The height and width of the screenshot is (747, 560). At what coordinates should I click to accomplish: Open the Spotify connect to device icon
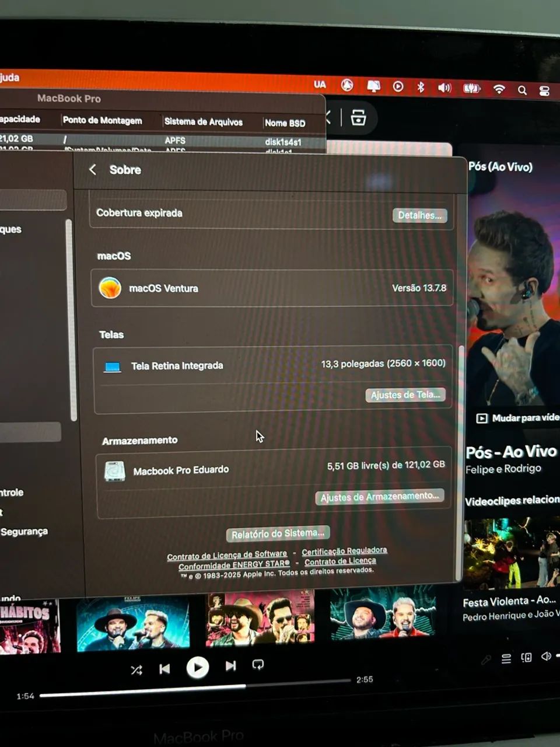(526, 658)
